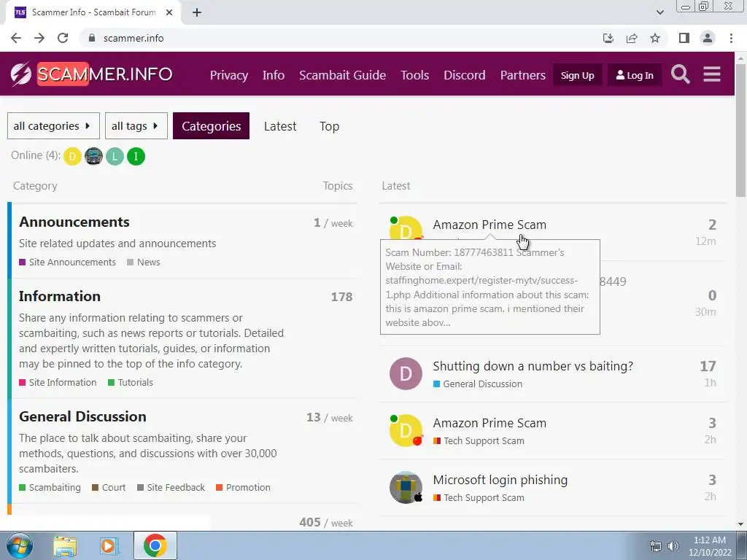Click Tech Support Scam tag under Microsoft login phishing
Screen dimensions: 747x560
coord(479,497)
